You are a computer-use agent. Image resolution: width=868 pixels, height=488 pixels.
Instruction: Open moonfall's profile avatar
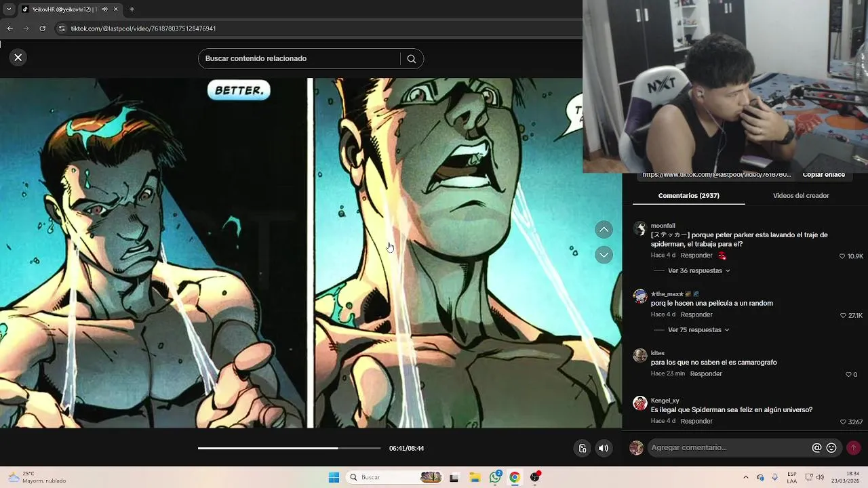pyautogui.click(x=639, y=228)
